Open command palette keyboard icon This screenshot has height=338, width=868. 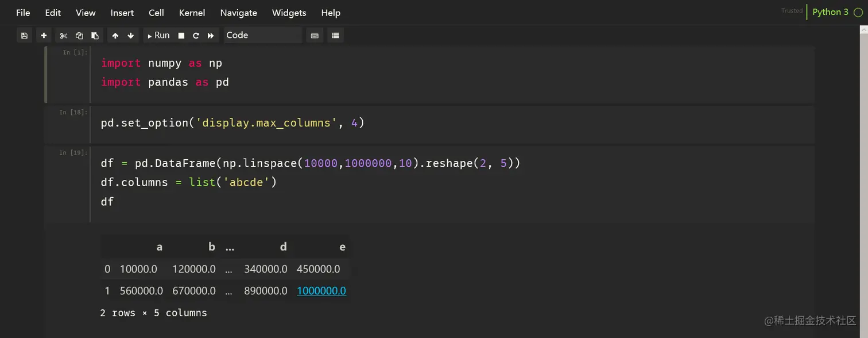click(315, 36)
